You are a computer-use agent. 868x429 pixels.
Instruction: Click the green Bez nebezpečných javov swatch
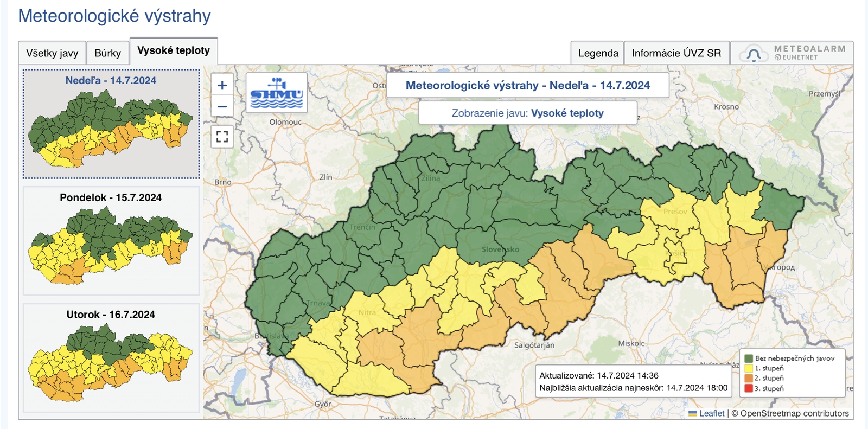[749, 358]
